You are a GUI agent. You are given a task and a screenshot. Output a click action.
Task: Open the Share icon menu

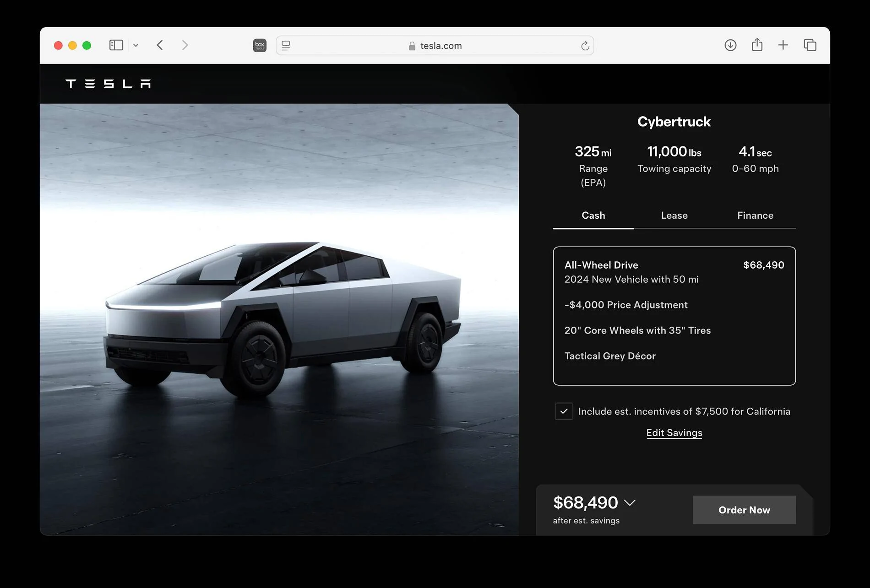(x=757, y=45)
